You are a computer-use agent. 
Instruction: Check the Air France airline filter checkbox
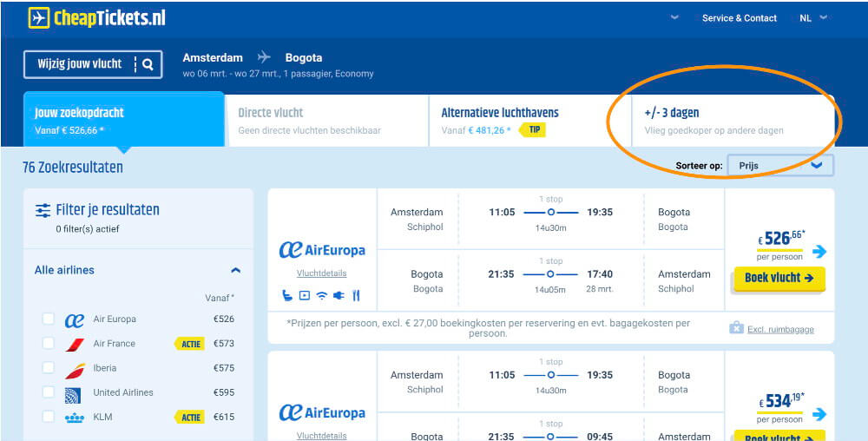(49, 344)
